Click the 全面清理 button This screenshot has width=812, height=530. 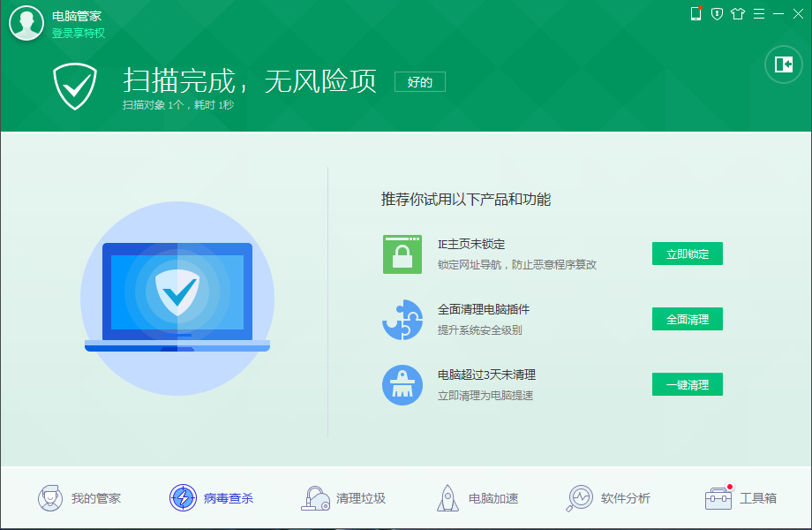687,319
